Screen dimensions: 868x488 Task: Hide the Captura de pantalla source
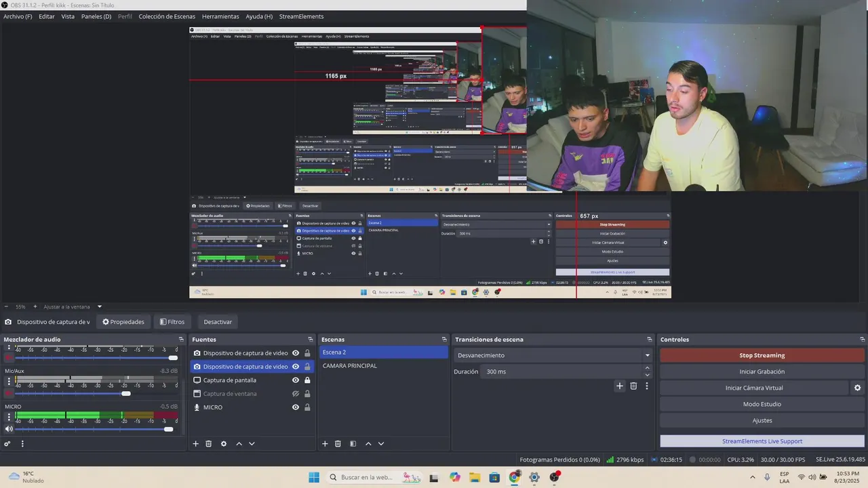coord(296,380)
